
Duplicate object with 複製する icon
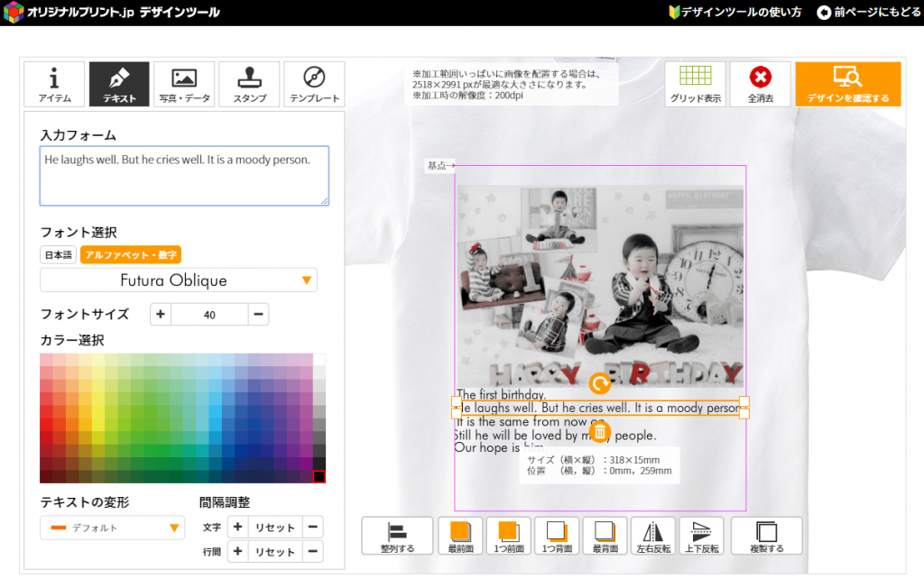767,537
